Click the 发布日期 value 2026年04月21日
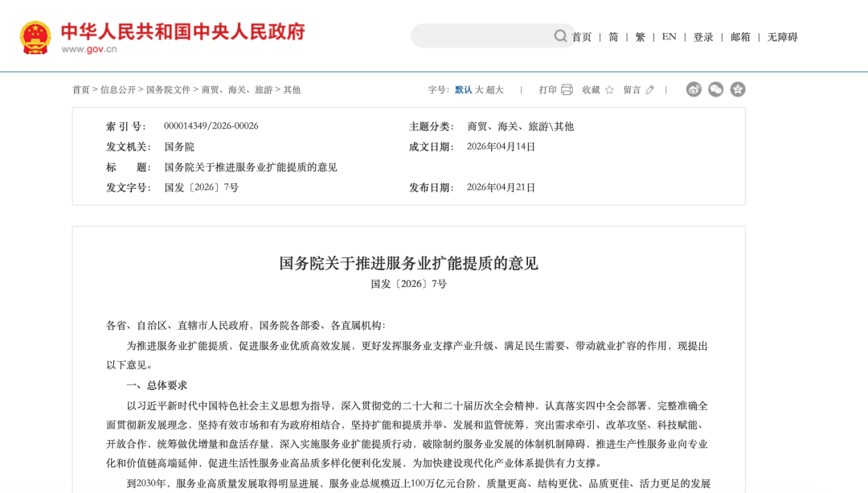This screenshot has width=868, height=493. point(501,187)
